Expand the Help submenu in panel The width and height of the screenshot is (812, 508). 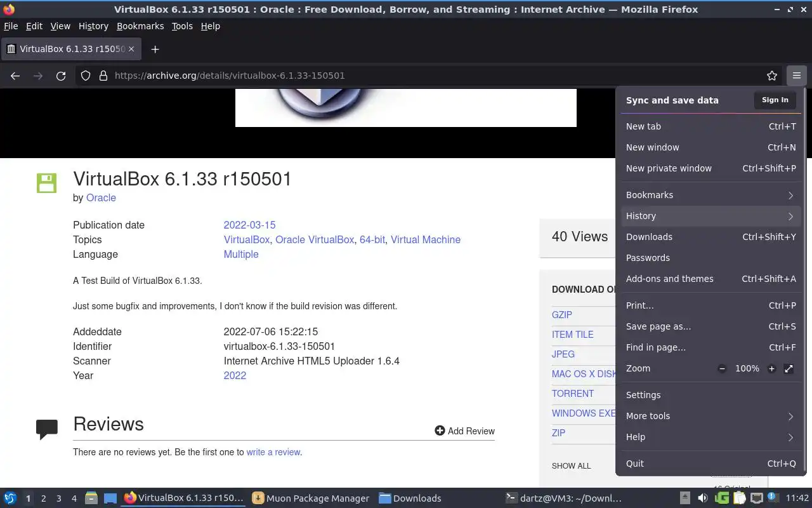point(710,437)
